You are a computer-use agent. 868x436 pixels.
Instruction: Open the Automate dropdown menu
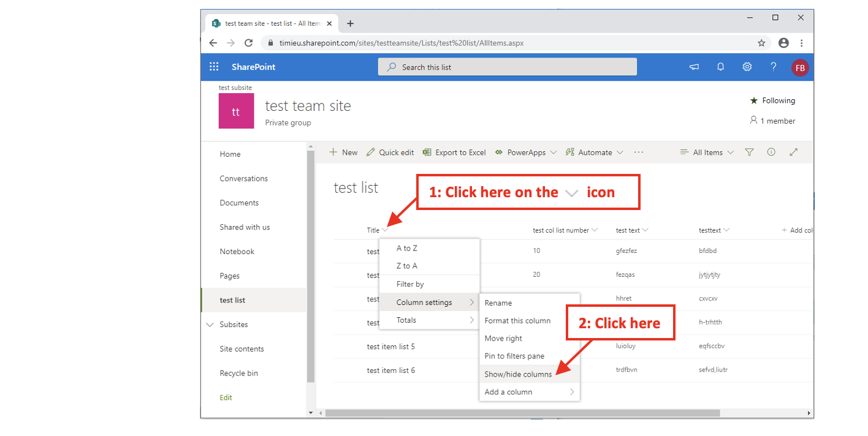coord(594,152)
